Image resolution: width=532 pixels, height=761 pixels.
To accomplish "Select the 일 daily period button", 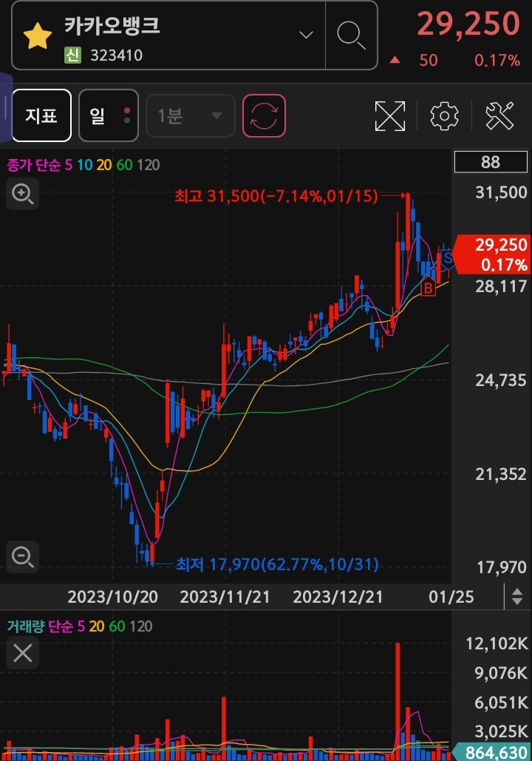I will 108,115.
